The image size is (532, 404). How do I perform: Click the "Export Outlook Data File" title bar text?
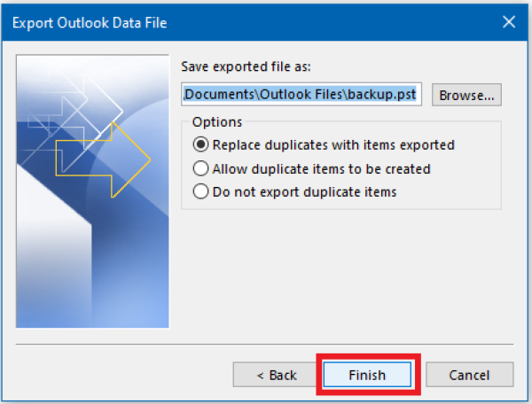pyautogui.click(x=89, y=22)
